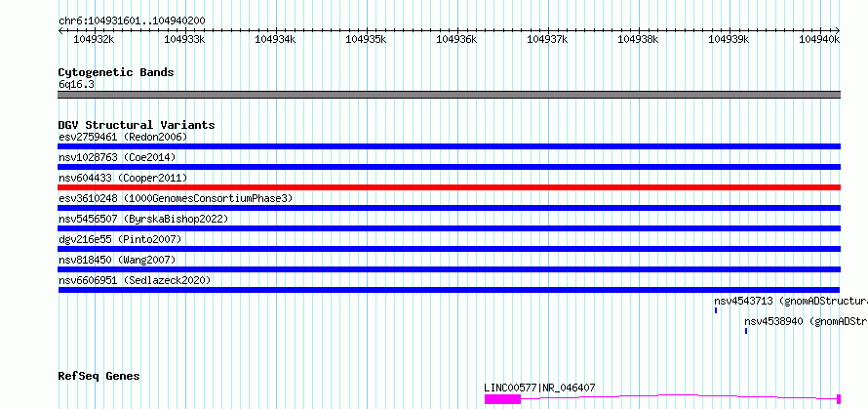This screenshot has width=868, height=409.
Task: Select the esv3610248 1000GenomesConsortiumPhase3 bar
Action: [449, 208]
